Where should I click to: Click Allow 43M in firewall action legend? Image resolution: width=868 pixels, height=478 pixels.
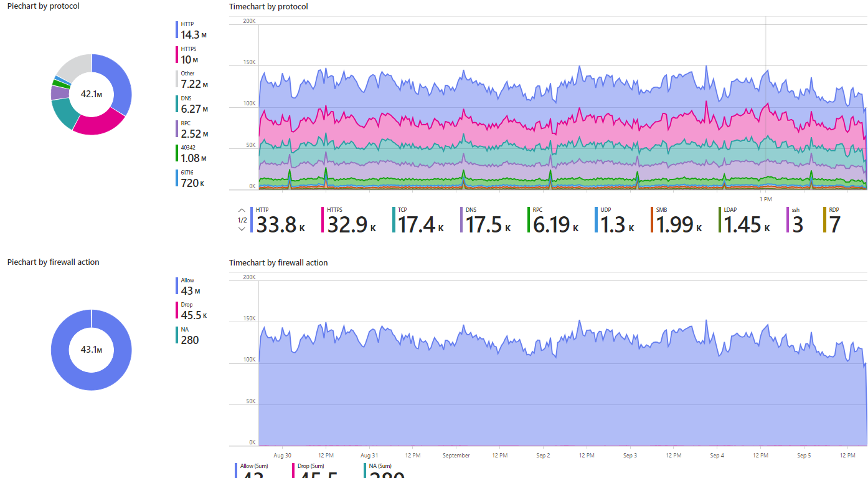190,286
